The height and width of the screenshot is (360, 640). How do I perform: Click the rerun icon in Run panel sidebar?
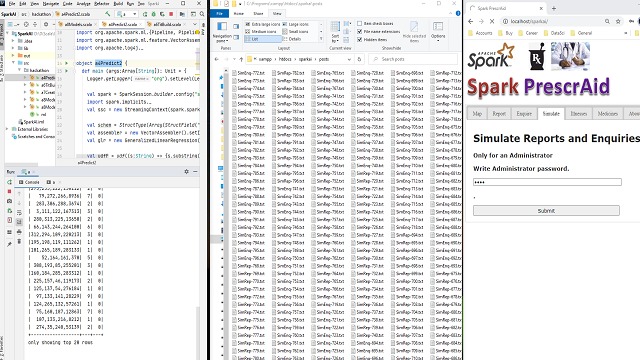click(x=10, y=182)
